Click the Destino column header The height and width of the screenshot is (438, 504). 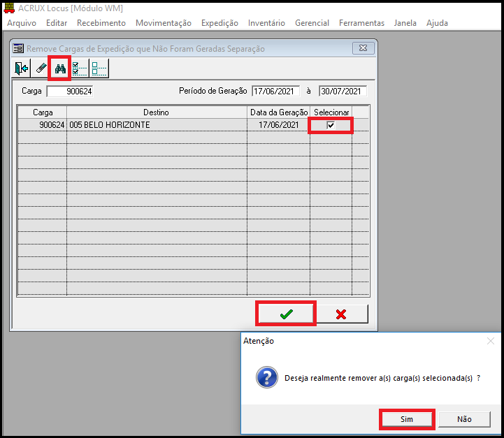(157, 112)
